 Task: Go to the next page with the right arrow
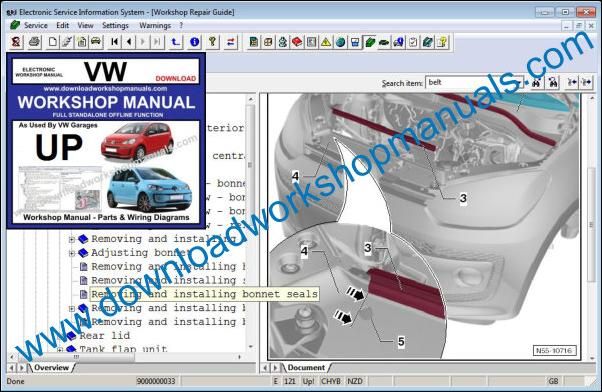pyautogui.click(x=143, y=42)
